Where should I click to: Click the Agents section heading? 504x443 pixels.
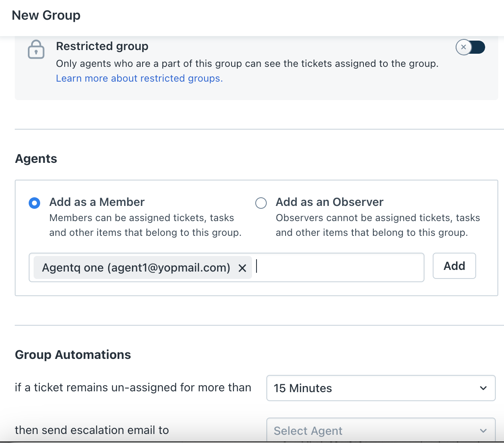36,159
